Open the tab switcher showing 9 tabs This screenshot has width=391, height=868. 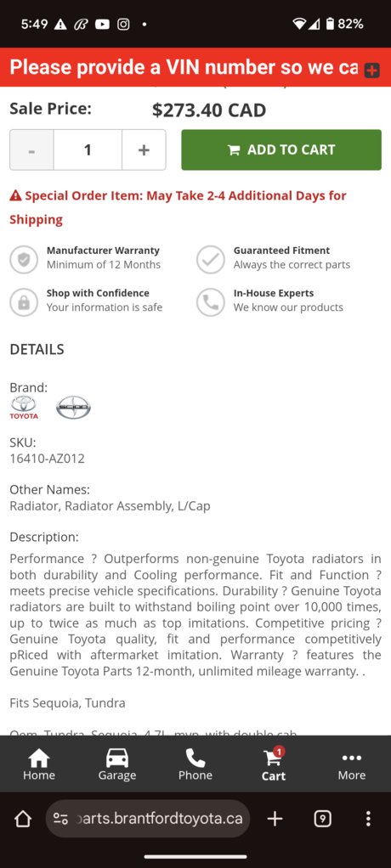(322, 819)
